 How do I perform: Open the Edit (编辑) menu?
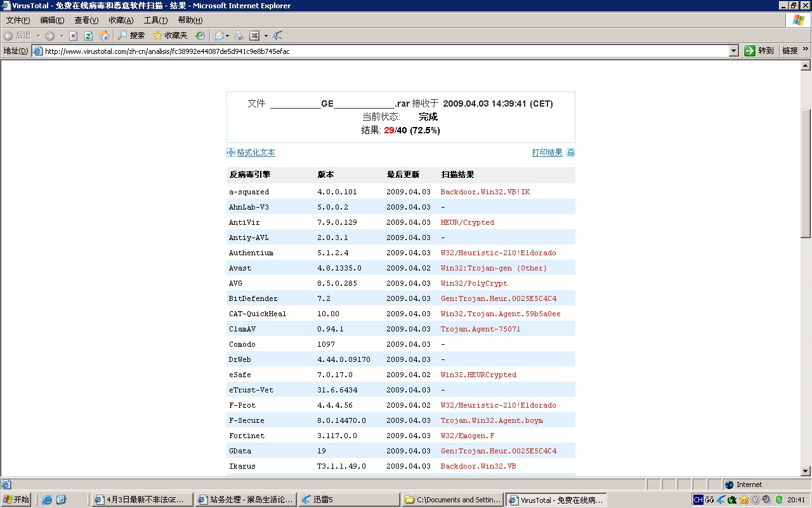point(52,20)
